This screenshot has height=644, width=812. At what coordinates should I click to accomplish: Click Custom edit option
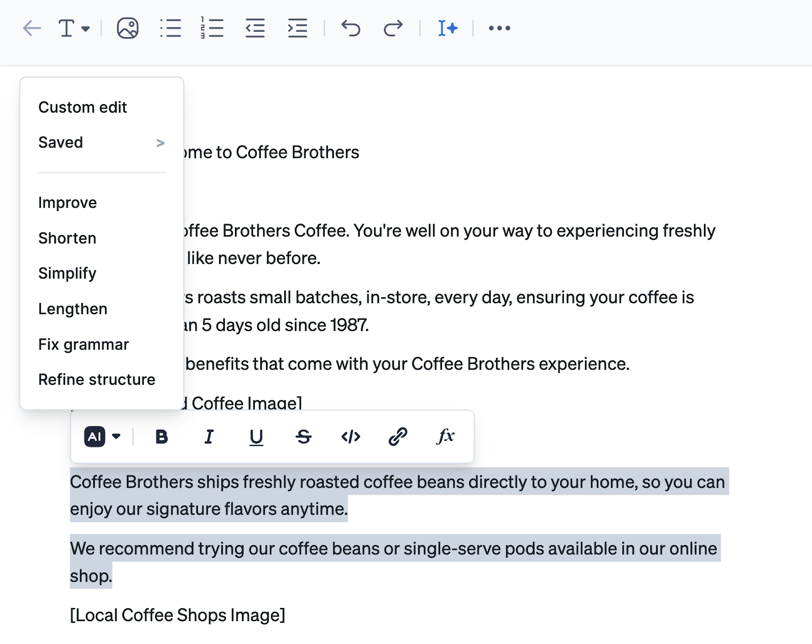tap(82, 107)
